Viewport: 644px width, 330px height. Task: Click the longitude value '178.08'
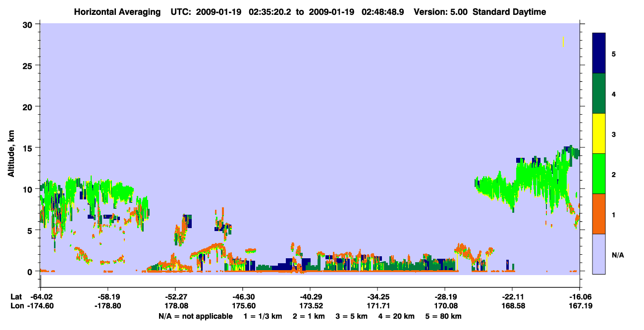point(175,306)
